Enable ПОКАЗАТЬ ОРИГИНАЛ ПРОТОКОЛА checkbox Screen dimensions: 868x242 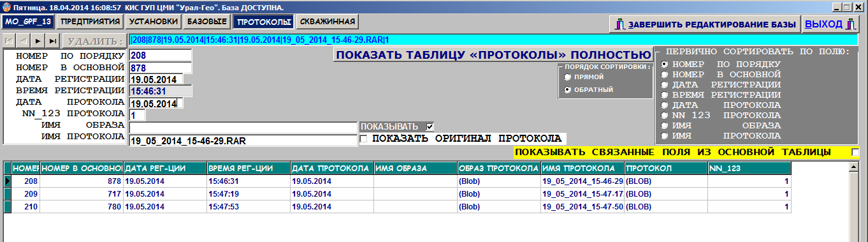tap(364, 139)
